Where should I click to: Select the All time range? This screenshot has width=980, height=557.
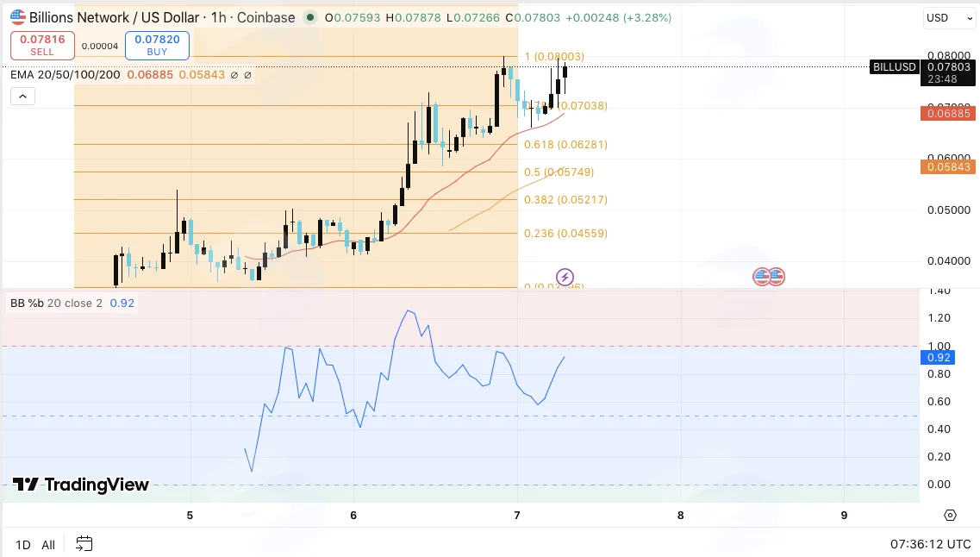pos(48,544)
